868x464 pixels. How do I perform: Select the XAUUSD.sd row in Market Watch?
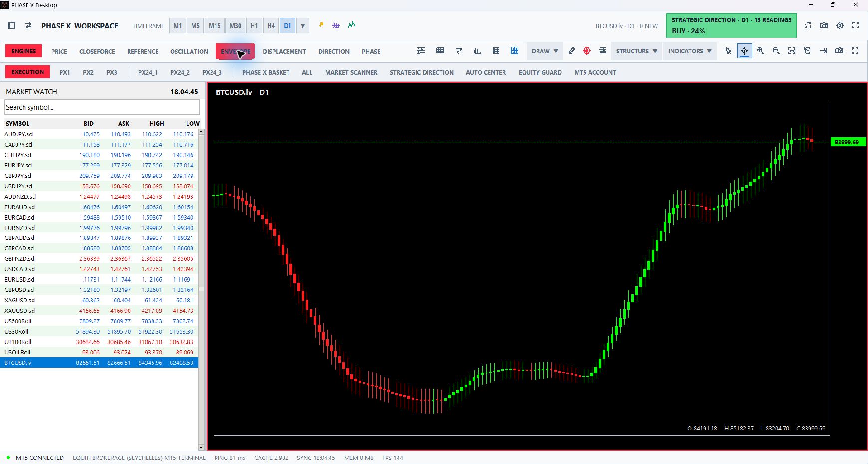click(x=99, y=311)
